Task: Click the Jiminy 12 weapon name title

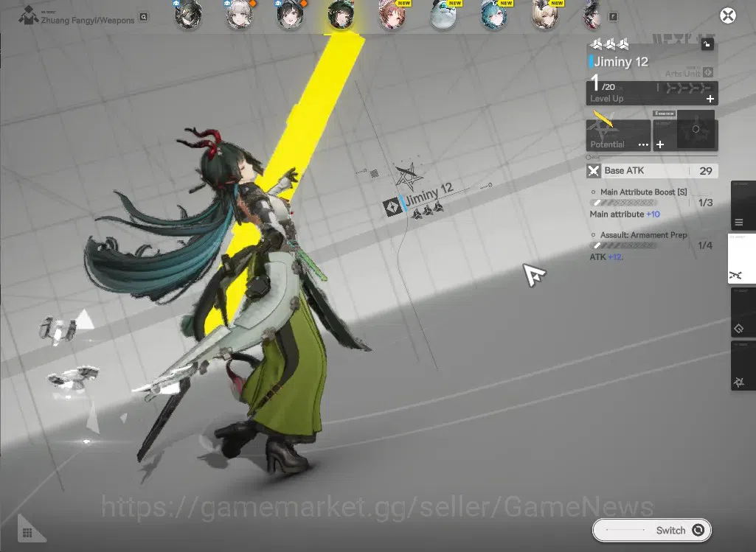Action: tap(621, 62)
